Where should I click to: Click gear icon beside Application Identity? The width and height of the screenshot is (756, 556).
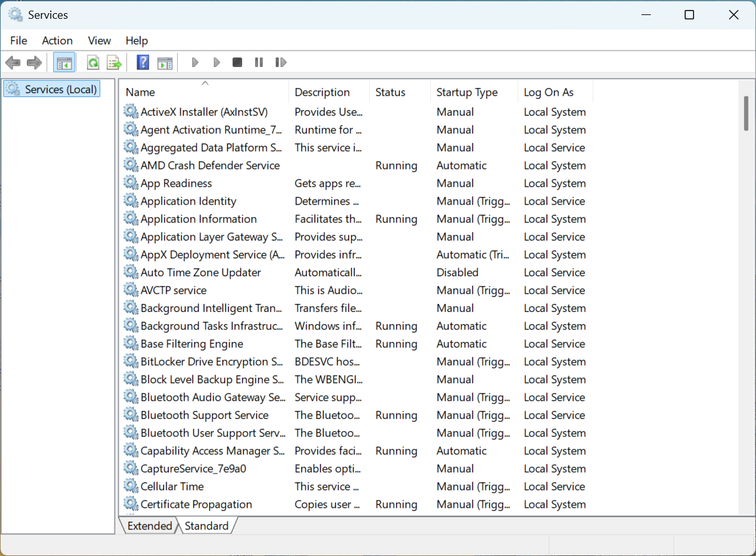(130, 201)
